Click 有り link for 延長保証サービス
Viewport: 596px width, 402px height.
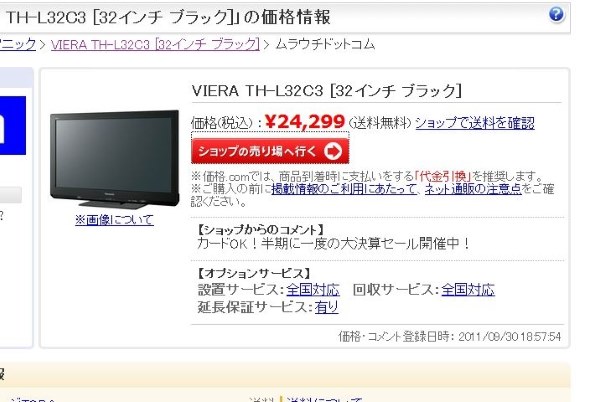[326, 307]
